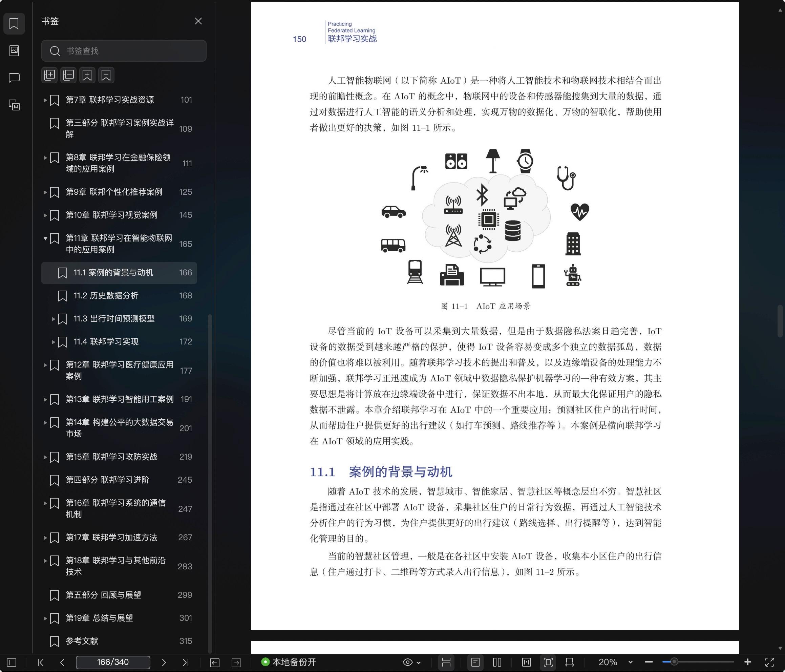Open the Word conversion panel icon
Image resolution: width=785 pixels, height=672 pixels.
14,105
